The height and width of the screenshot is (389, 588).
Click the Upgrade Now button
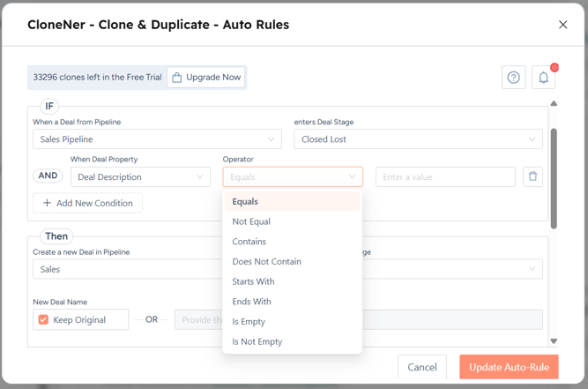pos(206,78)
